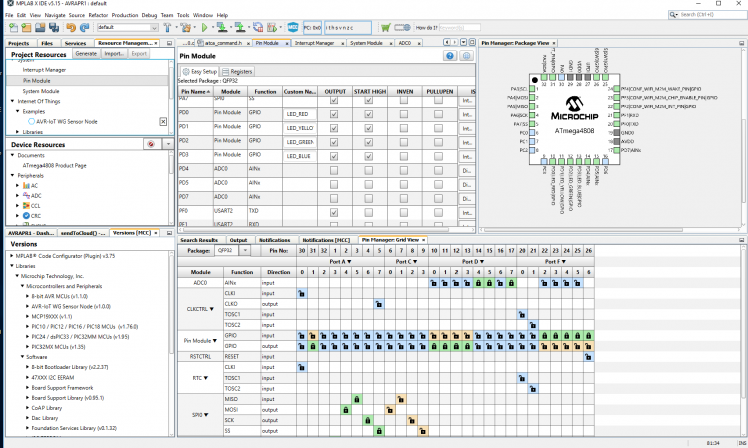The height and width of the screenshot is (448, 748).
Task: Click the Generate button in Project Resources
Action: click(x=86, y=54)
